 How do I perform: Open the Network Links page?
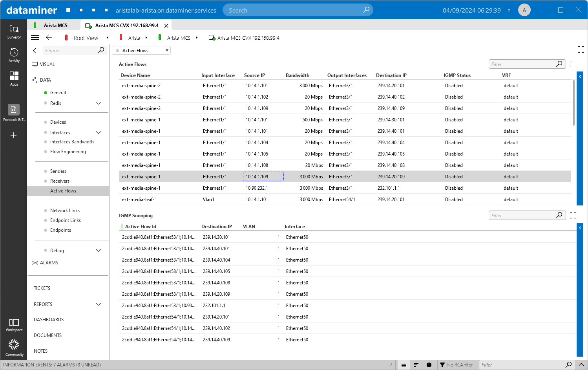point(65,211)
